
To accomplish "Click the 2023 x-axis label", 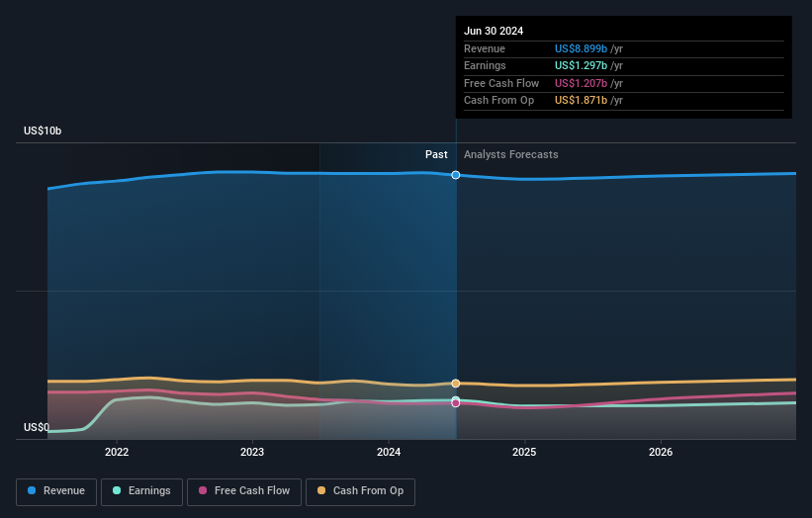I will tap(252, 452).
